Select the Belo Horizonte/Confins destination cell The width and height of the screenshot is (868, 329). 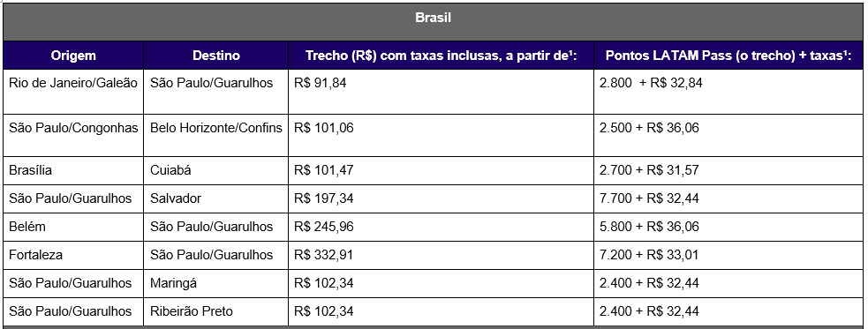coord(215,136)
